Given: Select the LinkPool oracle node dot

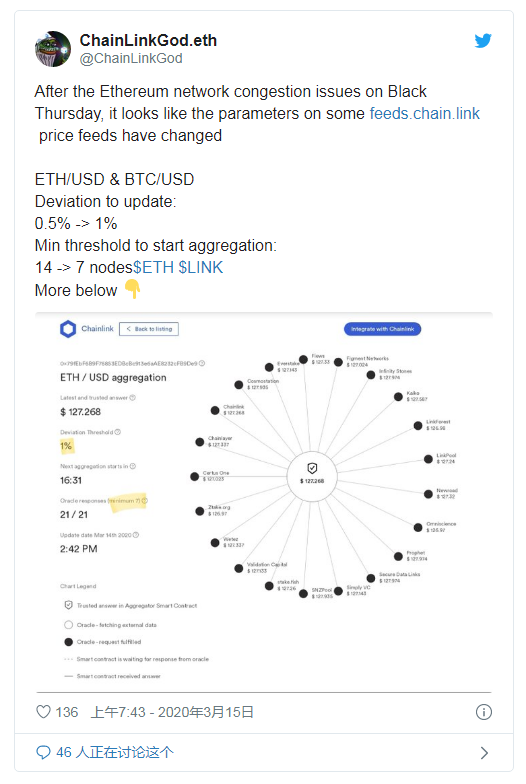Looking at the screenshot, I should click(x=428, y=459).
